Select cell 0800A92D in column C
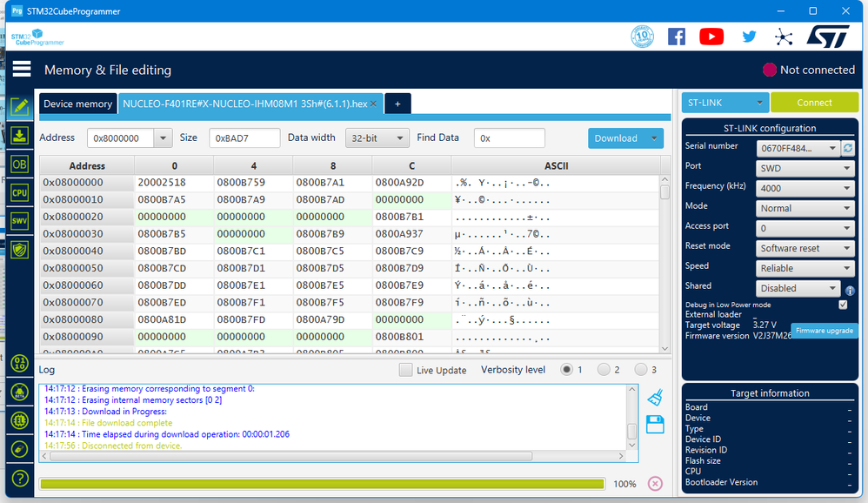The width and height of the screenshot is (868, 503). (412, 182)
